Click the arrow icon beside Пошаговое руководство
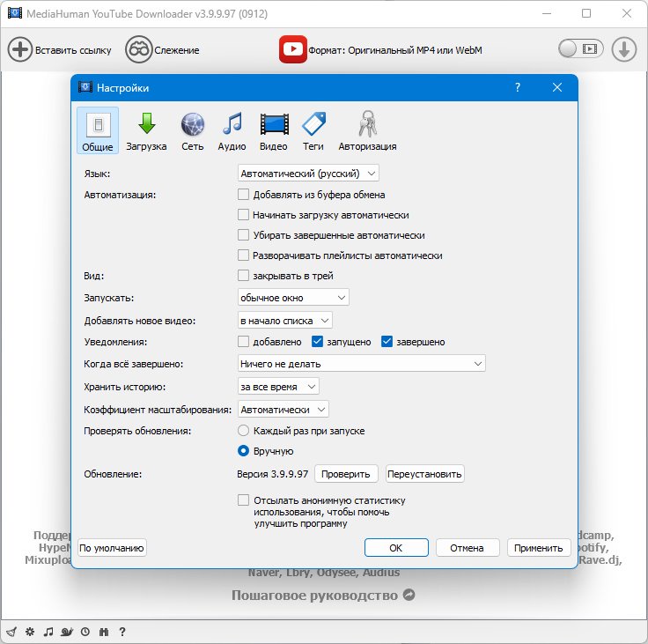The width and height of the screenshot is (648, 644). (x=409, y=595)
